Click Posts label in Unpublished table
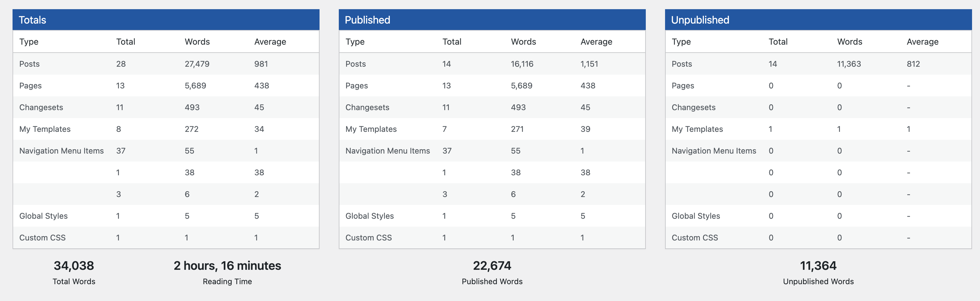The height and width of the screenshot is (301, 980). click(682, 64)
